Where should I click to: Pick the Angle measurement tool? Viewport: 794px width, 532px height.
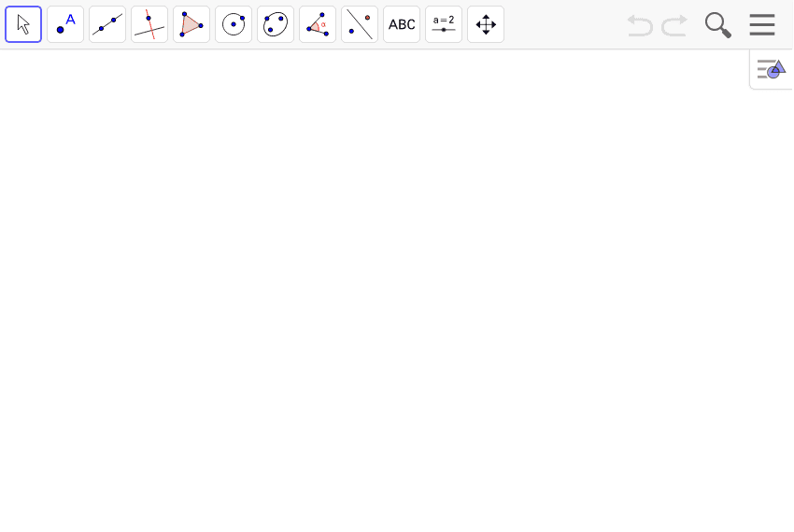click(318, 24)
